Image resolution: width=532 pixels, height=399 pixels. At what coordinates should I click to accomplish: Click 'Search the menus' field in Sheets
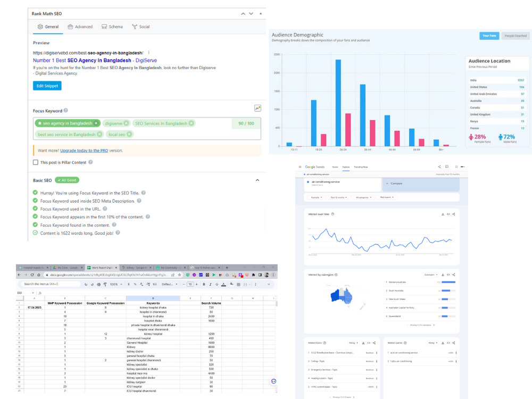pos(51,284)
